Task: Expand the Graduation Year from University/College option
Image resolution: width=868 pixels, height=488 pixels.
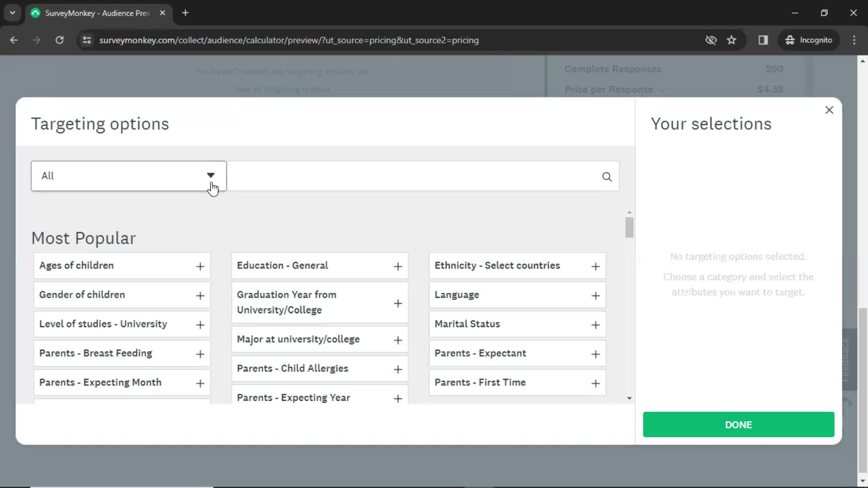Action: pyautogui.click(x=398, y=303)
